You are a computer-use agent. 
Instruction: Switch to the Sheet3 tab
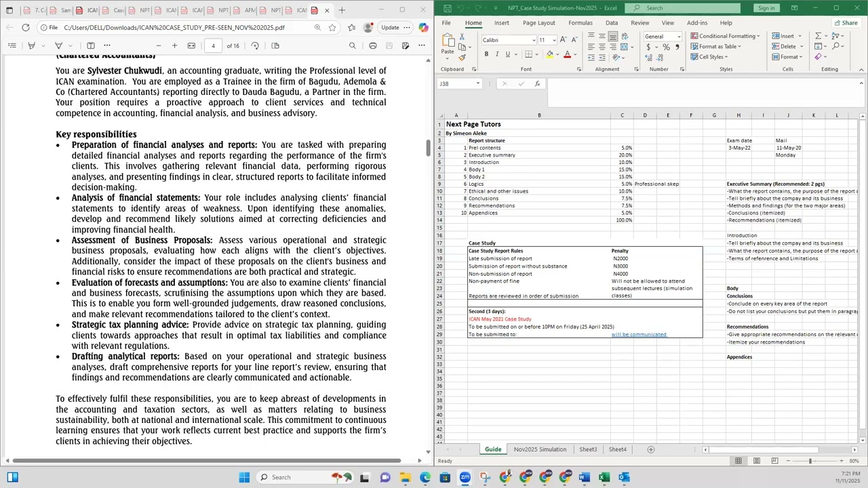(x=588, y=449)
